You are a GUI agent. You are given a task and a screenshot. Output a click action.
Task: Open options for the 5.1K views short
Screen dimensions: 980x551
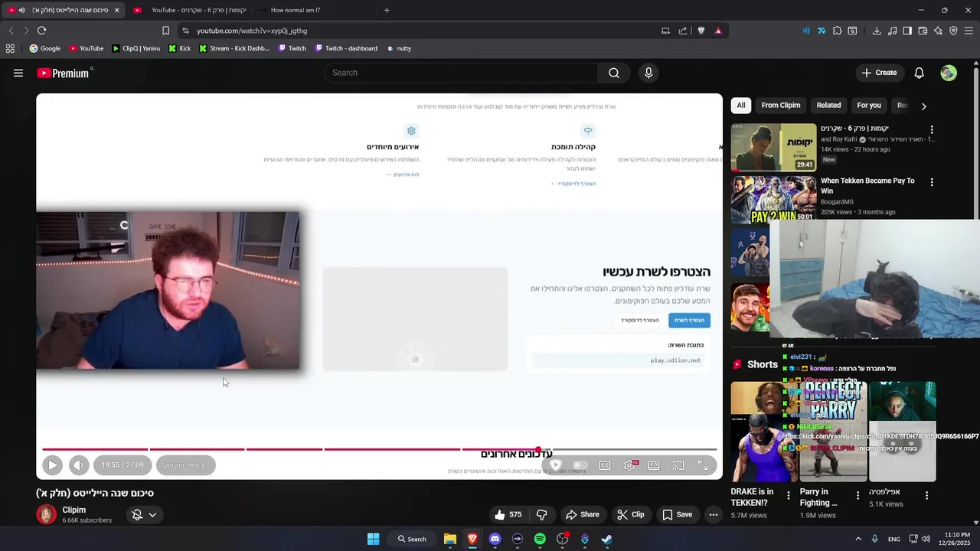pos(926,495)
